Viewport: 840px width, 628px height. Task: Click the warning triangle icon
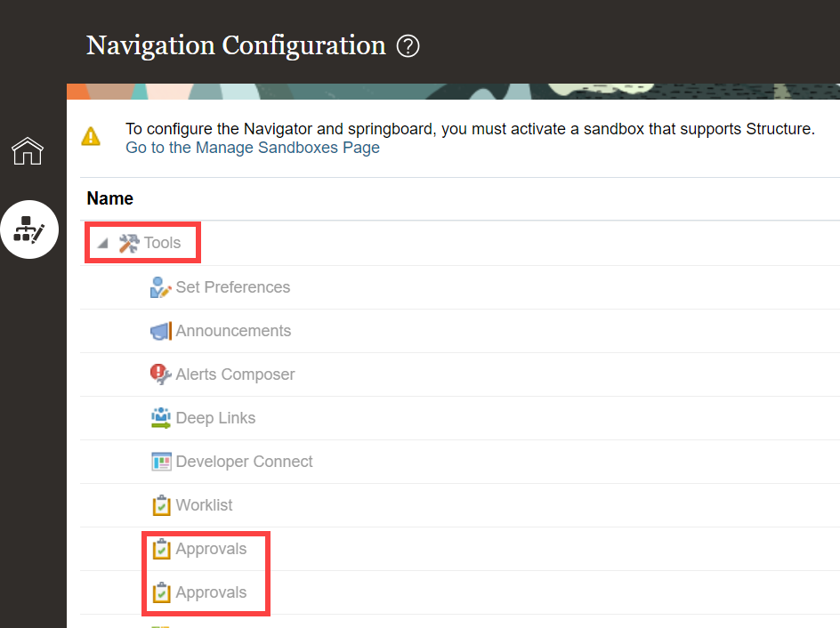[90, 137]
